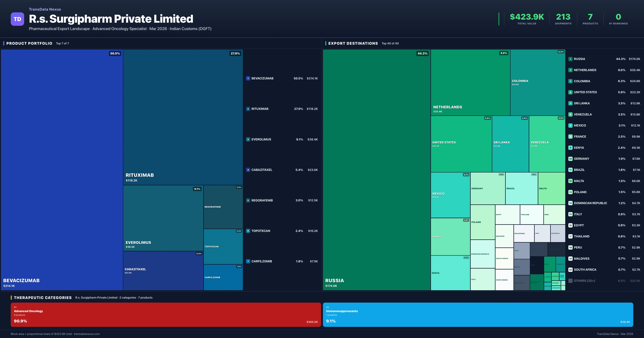Select rank badge 3 next to COLOMBIA
Screen dimensions: 644x338
coord(571,81)
